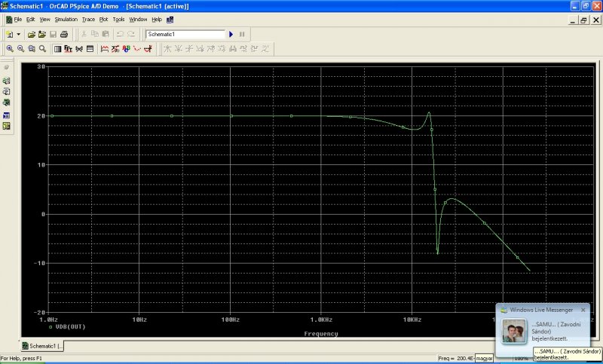Image resolution: width=603 pixels, height=364 pixels.
Task: Click the grey round sidebar icon at top
Action: pyautogui.click(x=6, y=67)
